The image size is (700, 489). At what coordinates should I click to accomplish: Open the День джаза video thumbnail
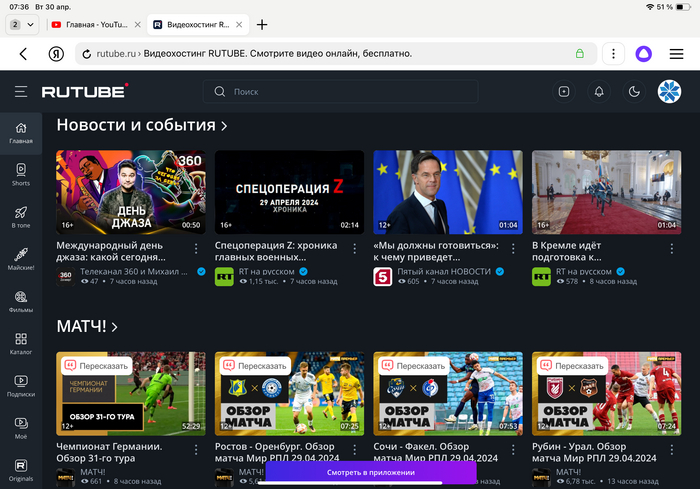click(130, 192)
